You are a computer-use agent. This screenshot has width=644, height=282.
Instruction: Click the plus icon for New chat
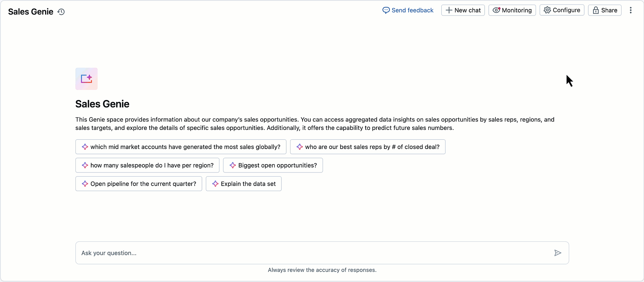[x=449, y=10]
